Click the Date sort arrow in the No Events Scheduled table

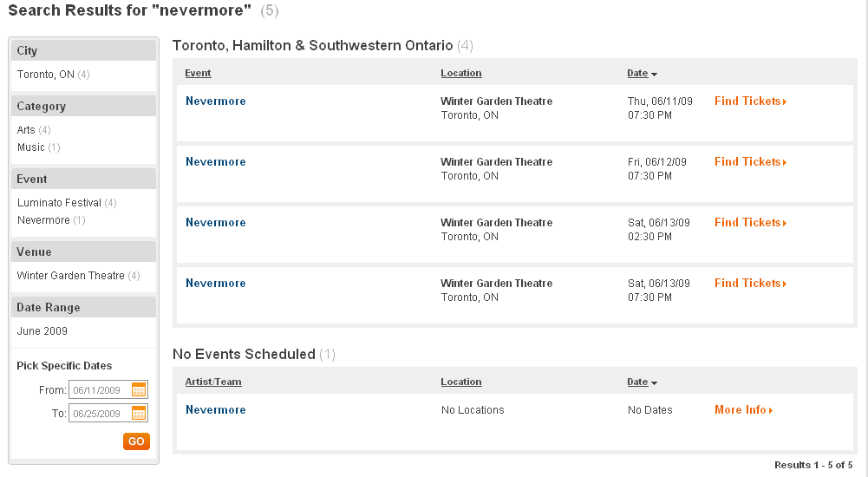655,383
